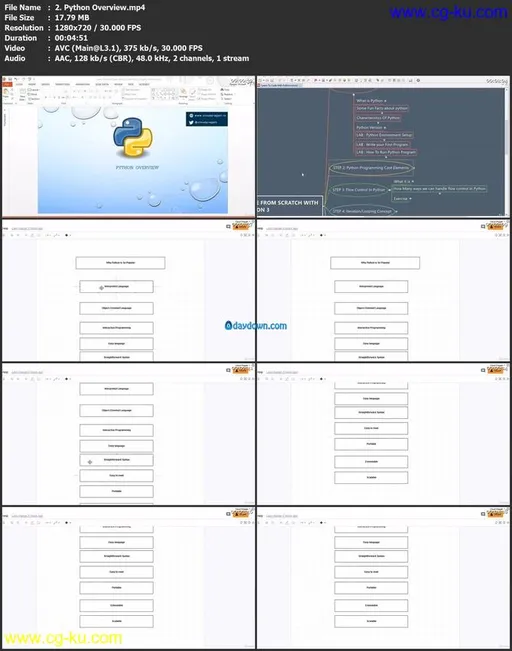Select the 'What is Python' mind map node

(370, 100)
